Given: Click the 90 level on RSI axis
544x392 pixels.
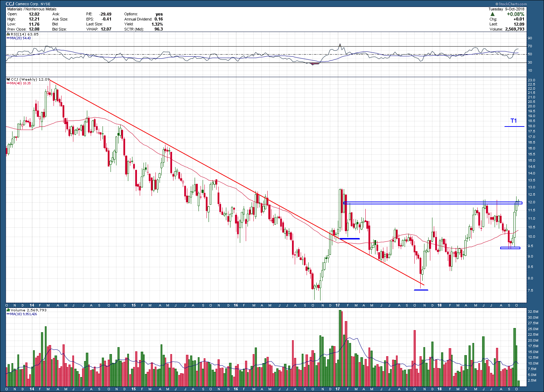Looking at the screenshot, I should [x=530, y=38].
